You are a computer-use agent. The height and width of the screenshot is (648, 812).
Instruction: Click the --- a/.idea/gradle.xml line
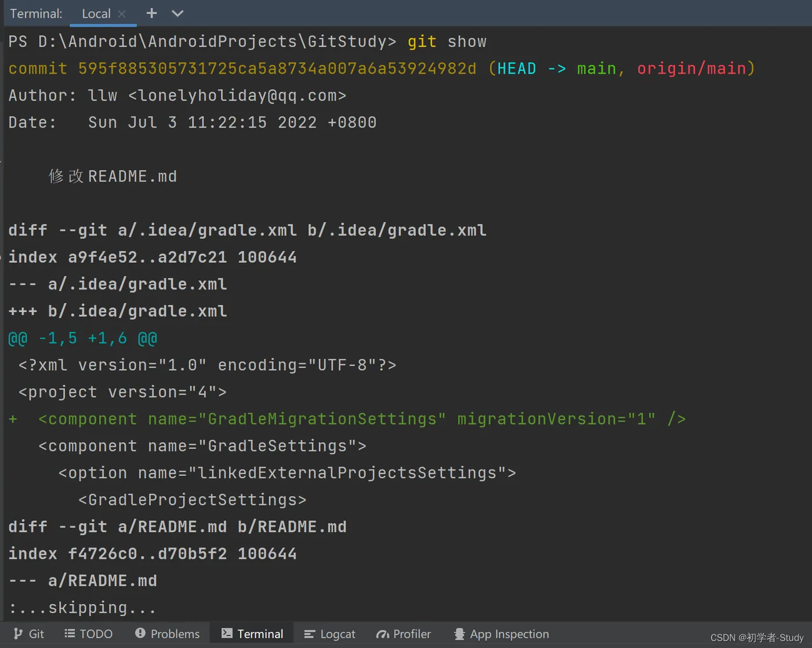[x=117, y=284]
